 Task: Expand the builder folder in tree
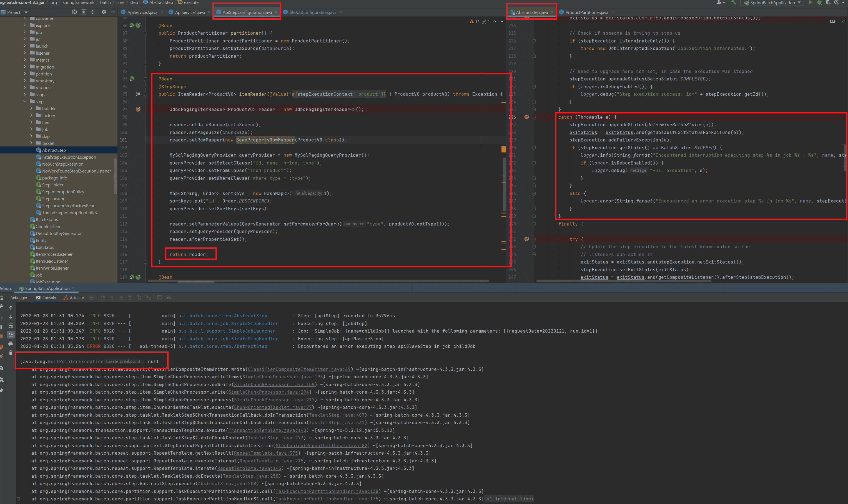tap(31, 109)
